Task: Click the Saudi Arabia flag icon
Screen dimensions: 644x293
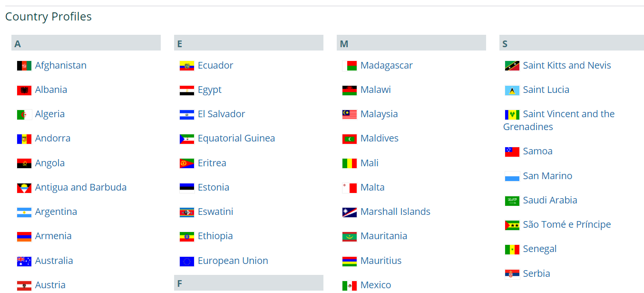Action: pyautogui.click(x=512, y=201)
